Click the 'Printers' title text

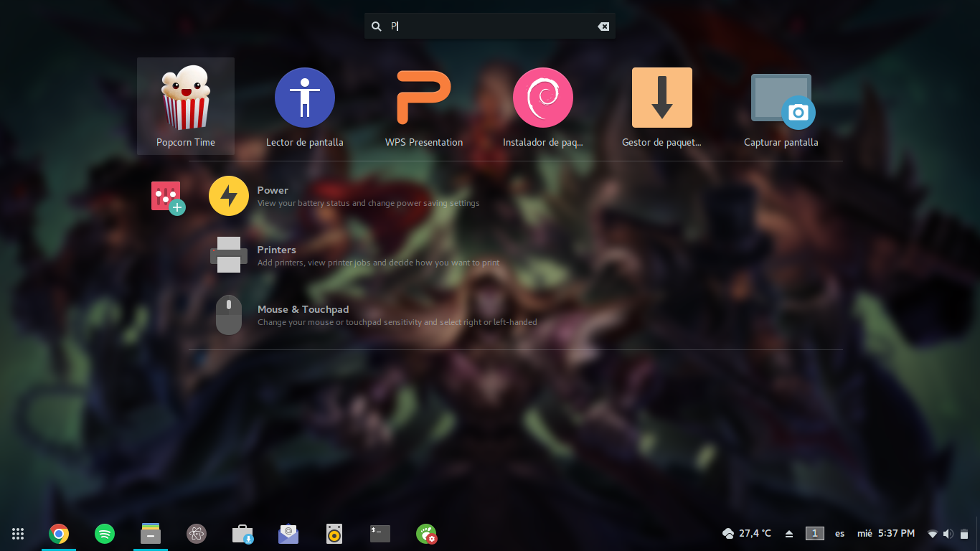[276, 250]
